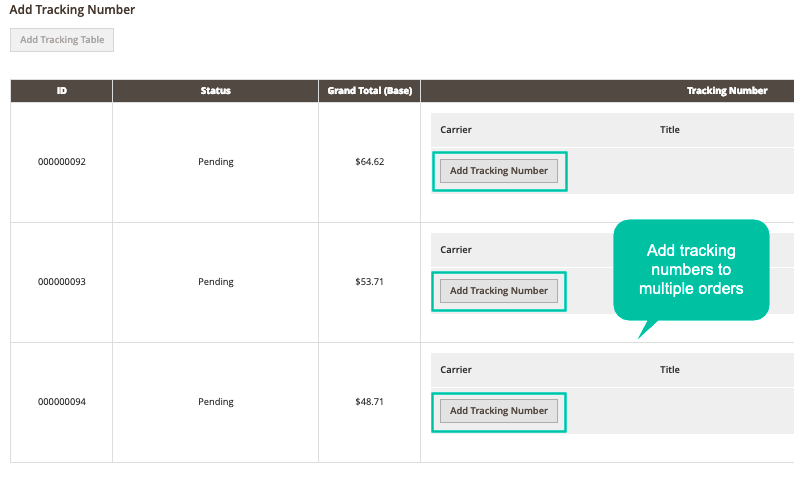Click Carrier label in first order row
Screen dimensions: 794x478
(456, 130)
